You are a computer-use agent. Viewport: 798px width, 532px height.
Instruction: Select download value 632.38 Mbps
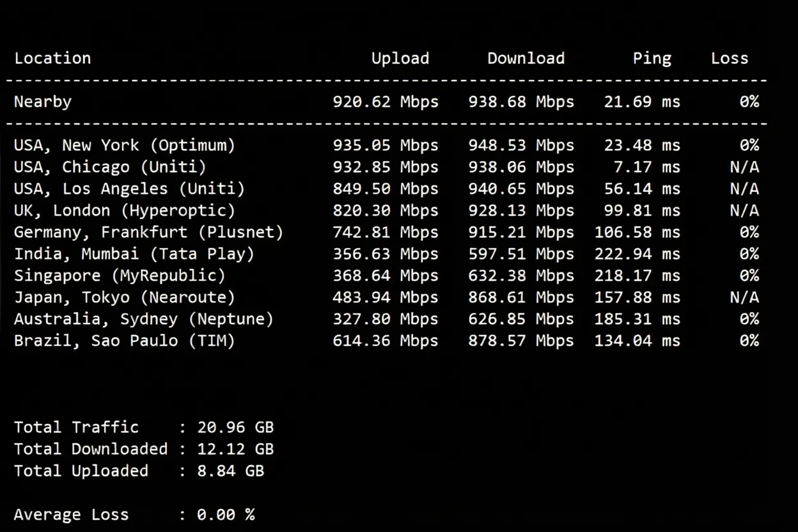point(521,276)
